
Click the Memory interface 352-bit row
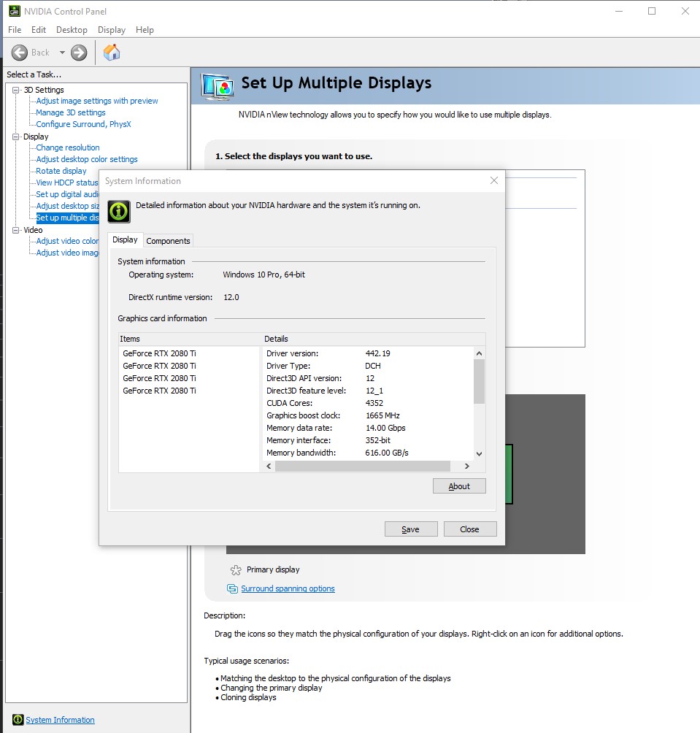pyautogui.click(x=328, y=440)
